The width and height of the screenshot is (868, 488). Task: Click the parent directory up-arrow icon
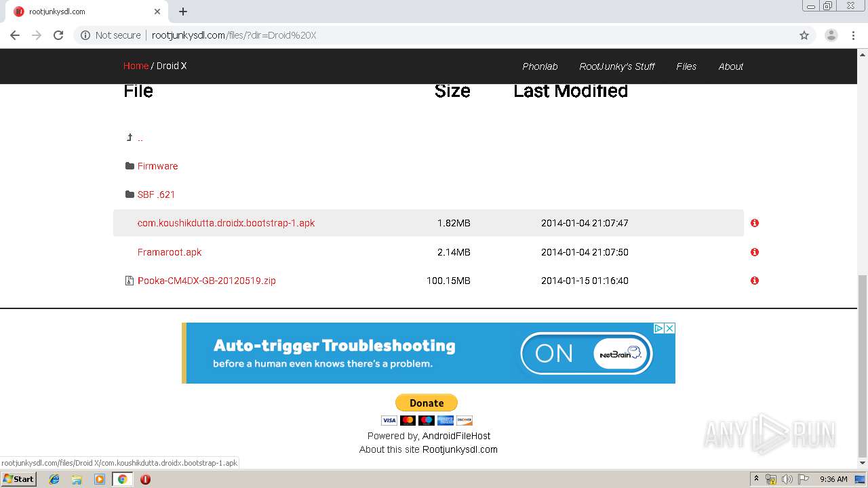(130, 138)
